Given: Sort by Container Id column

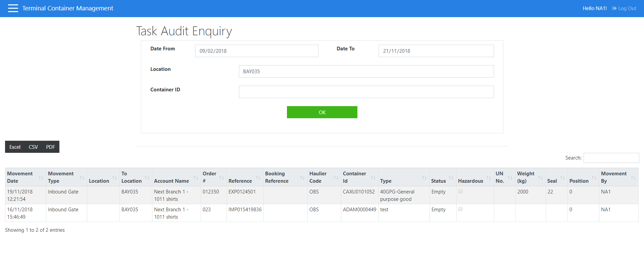Looking at the screenshot, I should pyautogui.click(x=360, y=177).
